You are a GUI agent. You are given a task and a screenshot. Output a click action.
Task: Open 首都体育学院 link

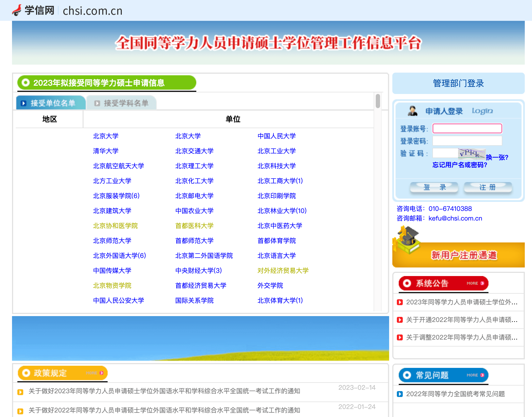point(277,241)
